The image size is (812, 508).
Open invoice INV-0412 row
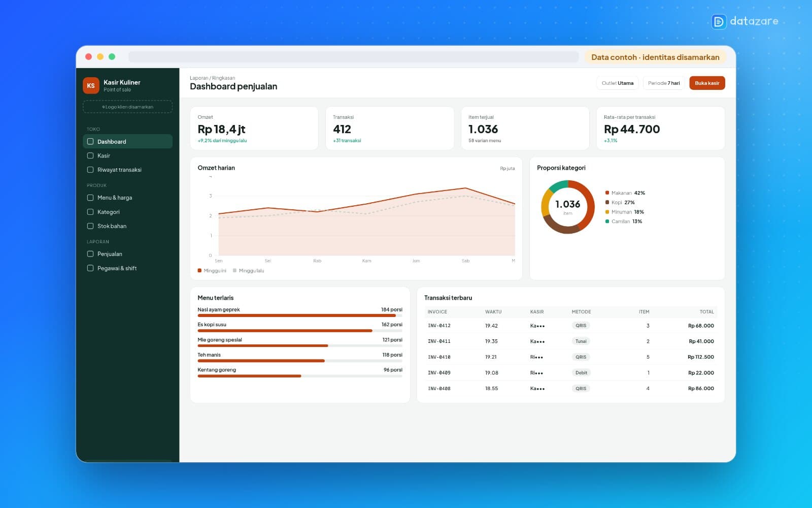570,326
